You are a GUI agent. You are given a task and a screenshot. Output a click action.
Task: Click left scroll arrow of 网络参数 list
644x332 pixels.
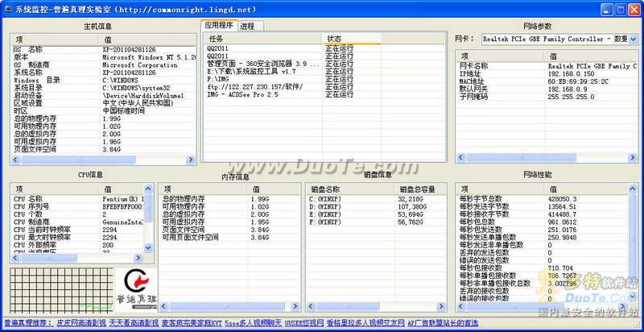[461, 158]
